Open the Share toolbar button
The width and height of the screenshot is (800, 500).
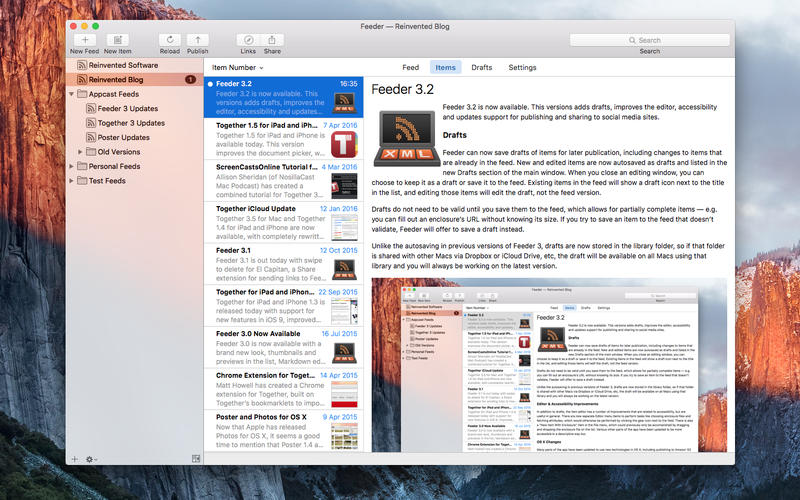pos(272,40)
